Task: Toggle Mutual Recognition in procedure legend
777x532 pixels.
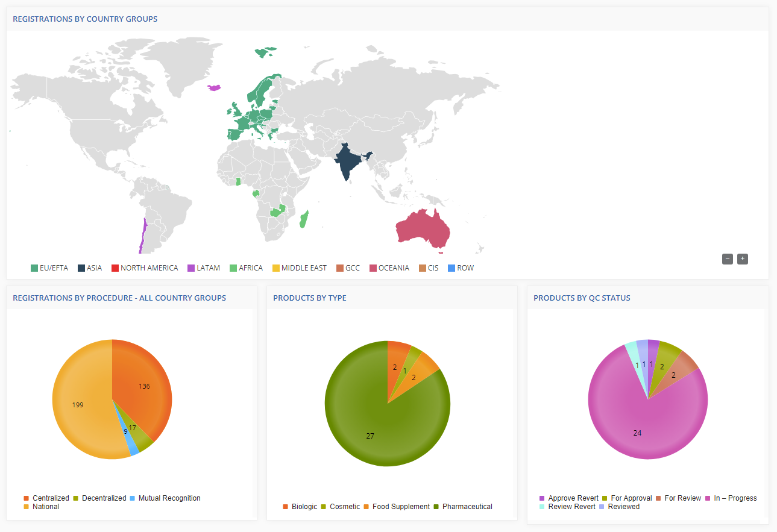Action: tap(165, 498)
